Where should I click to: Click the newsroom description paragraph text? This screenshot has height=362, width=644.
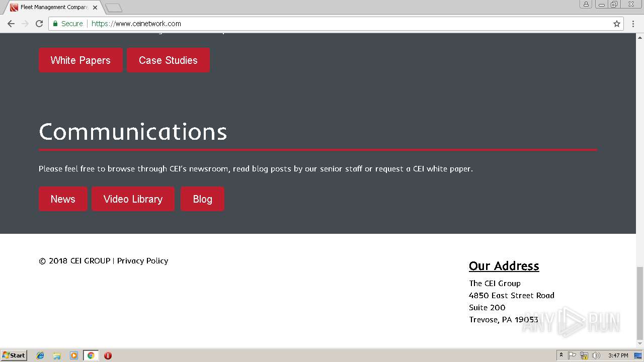(256, 169)
